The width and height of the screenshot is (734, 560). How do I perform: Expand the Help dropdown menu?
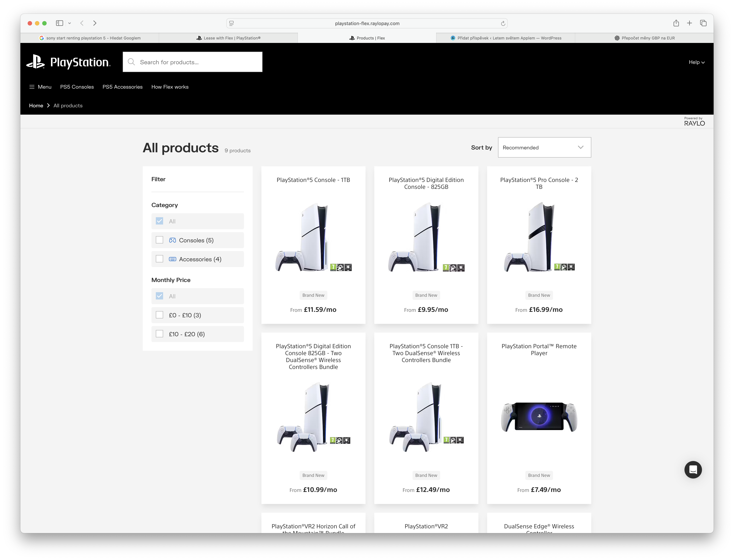(696, 62)
